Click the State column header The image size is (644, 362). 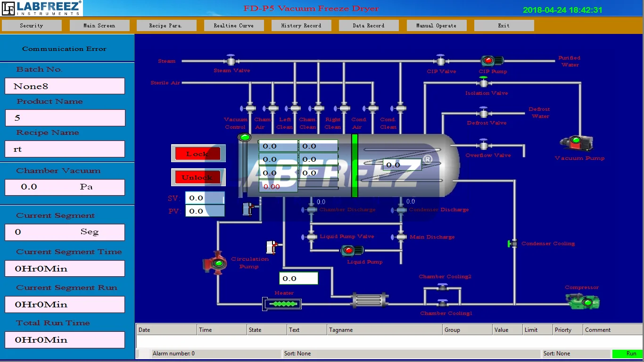click(267, 330)
